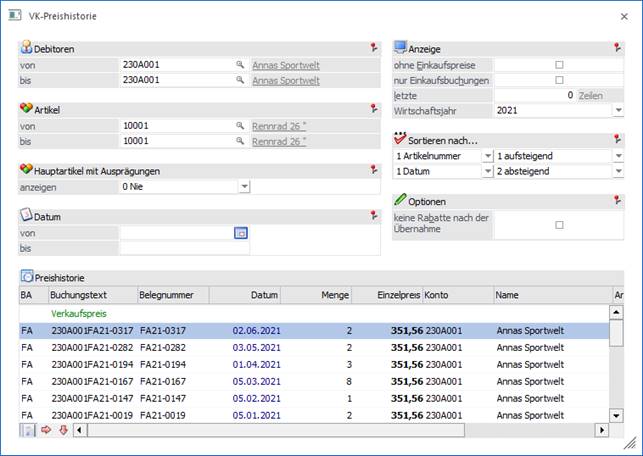643x456 pixels.
Task: Click the horizontal scrollbar right arrow under table
Action: pos(602,430)
